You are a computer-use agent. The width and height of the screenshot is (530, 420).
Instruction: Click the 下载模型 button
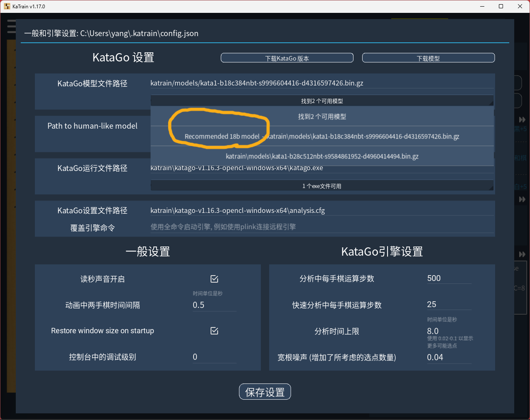(x=428, y=58)
